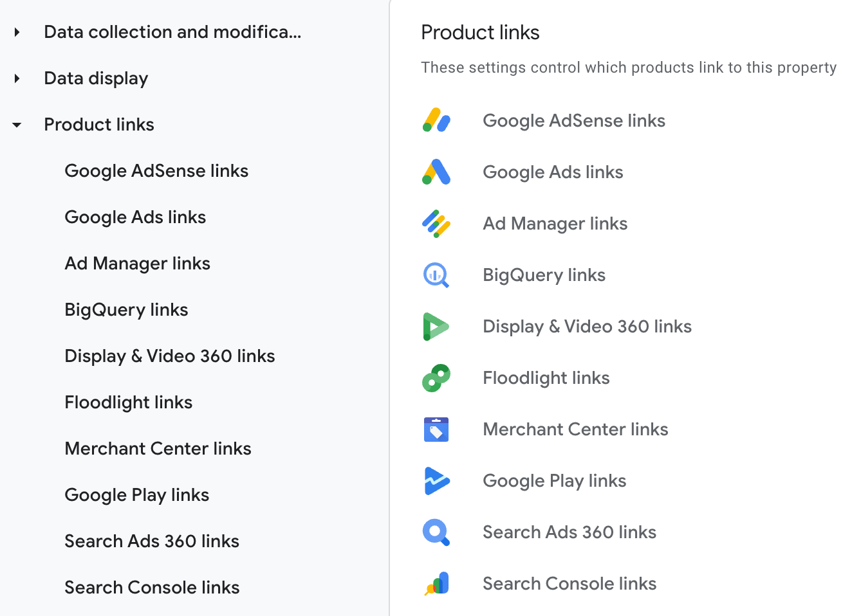
Task: Click Search Ads 360 links in main panel
Action: click(570, 532)
